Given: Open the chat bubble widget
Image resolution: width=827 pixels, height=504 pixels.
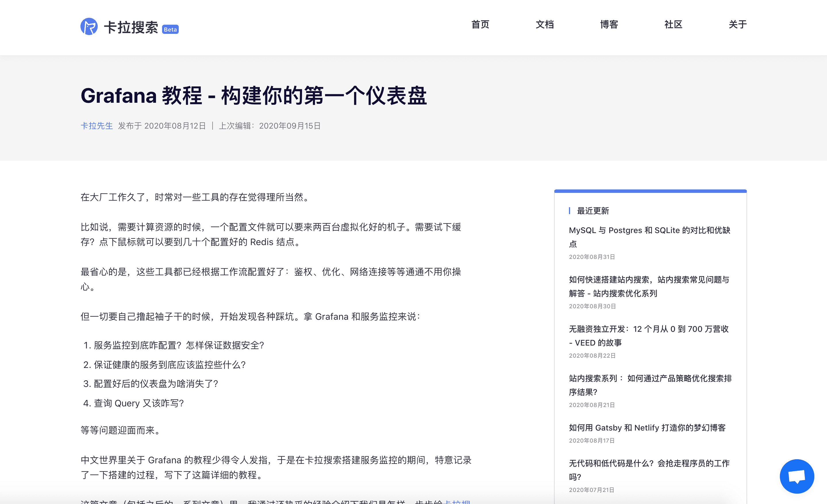Looking at the screenshot, I should [x=797, y=476].
